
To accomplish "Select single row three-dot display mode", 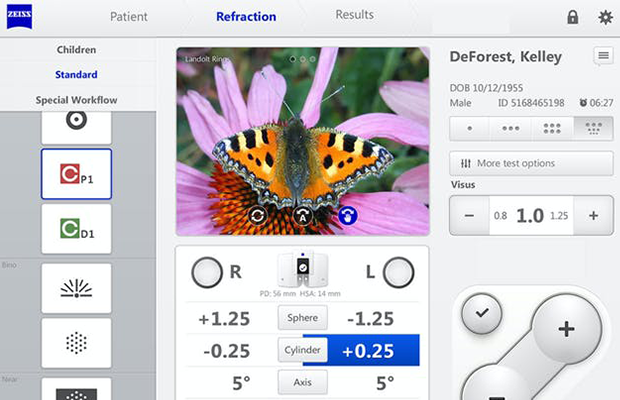I will [x=511, y=128].
